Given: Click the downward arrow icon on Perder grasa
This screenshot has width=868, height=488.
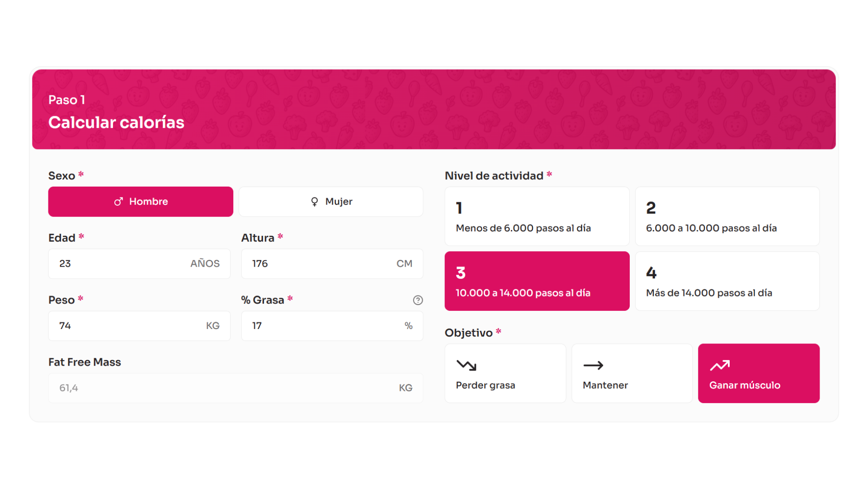Looking at the screenshot, I should (x=467, y=366).
